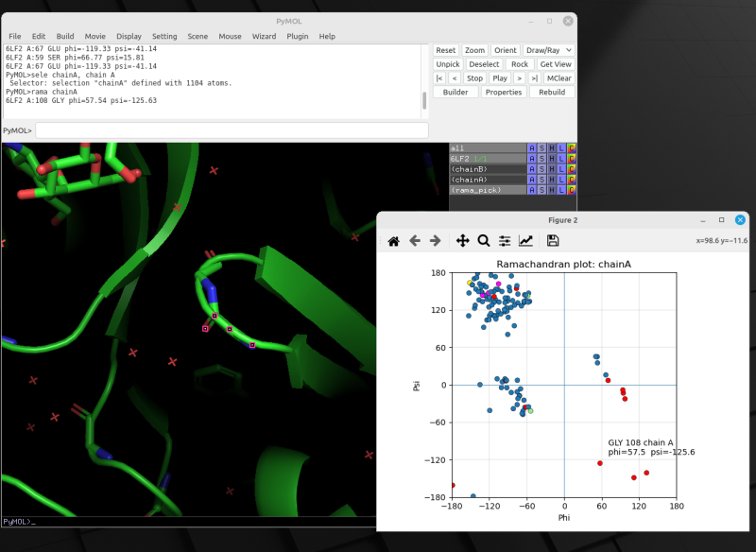Click the log output scrollbar
This screenshot has height=552, width=756.
424,101
